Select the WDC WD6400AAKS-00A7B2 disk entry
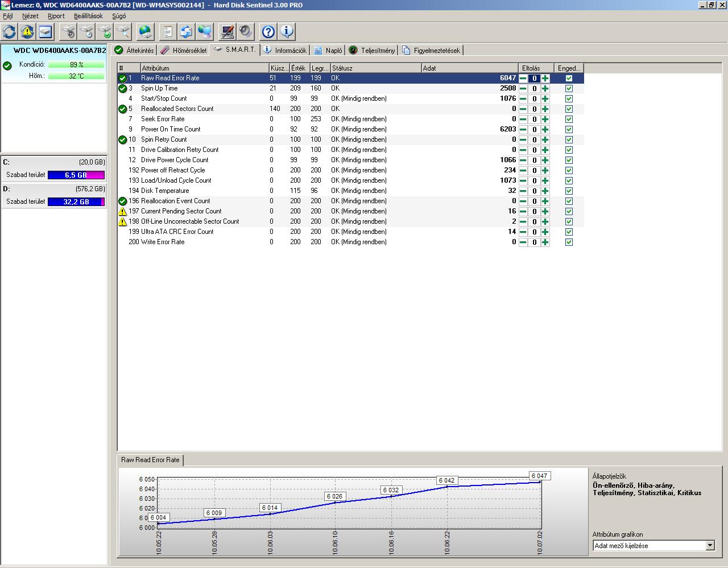The image size is (728, 568). click(x=54, y=63)
